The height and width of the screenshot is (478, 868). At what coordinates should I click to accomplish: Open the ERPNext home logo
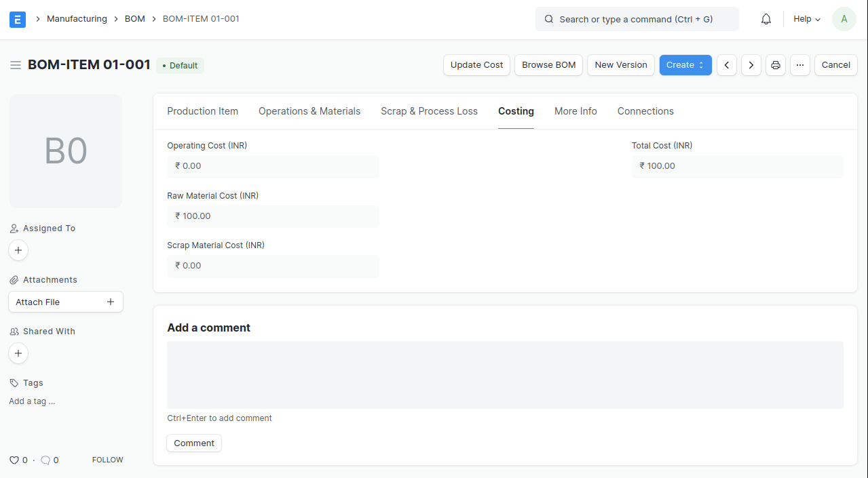tap(17, 19)
